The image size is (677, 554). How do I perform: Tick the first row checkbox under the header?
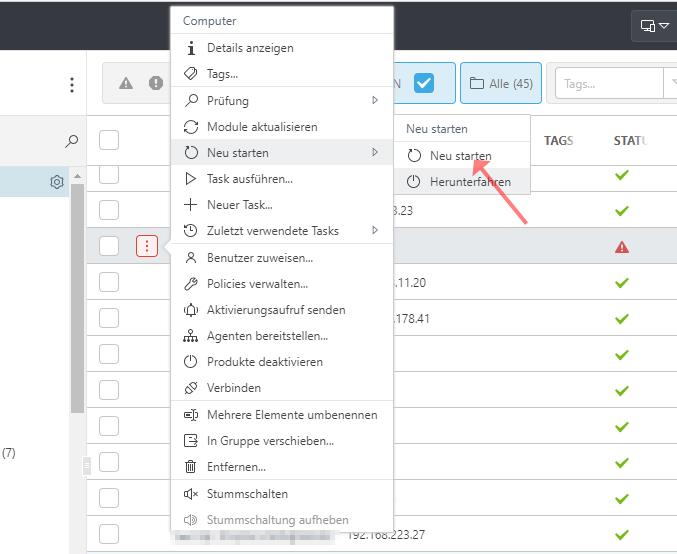pyautogui.click(x=109, y=174)
